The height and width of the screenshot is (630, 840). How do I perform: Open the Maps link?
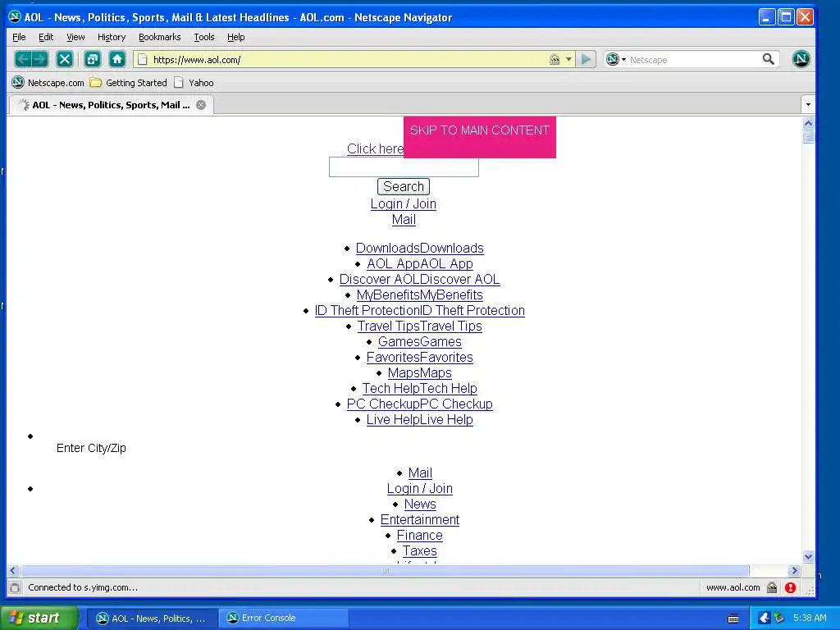pyautogui.click(x=419, y=372)
